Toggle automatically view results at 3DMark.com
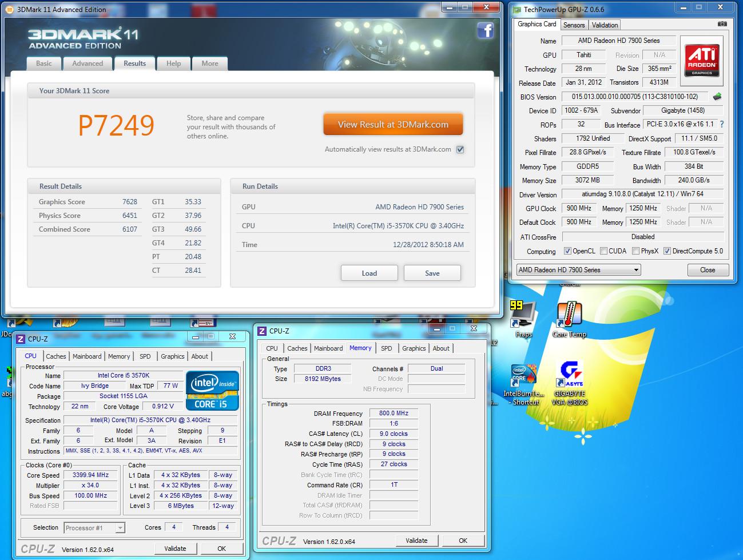The image size is (743, 560). coord(460,149)
